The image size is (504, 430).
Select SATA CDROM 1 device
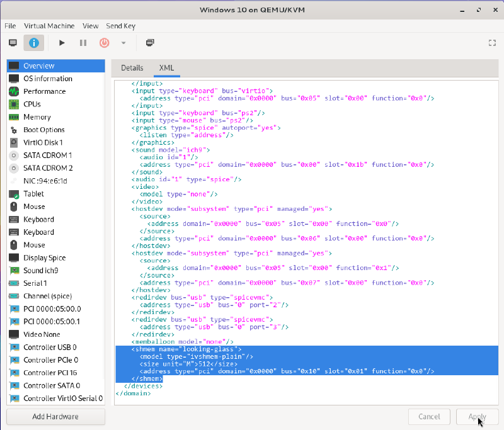coord(56,156)
